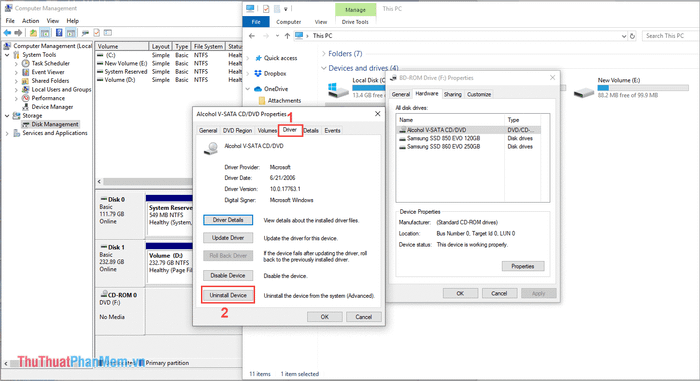Screen dimensions: 700x381
Task: Click the red-checkmark toolbar icon in Computer Management
Action: pos(96,33)
